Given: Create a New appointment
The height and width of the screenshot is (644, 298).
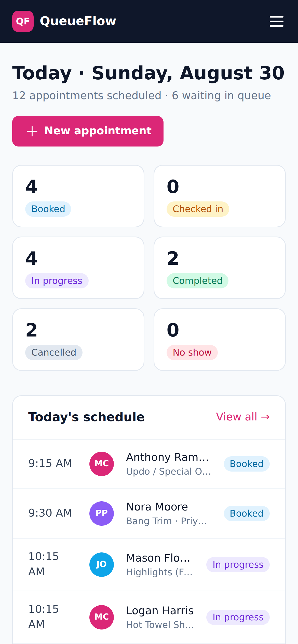Looking at the screenshot, I should 88,131.
